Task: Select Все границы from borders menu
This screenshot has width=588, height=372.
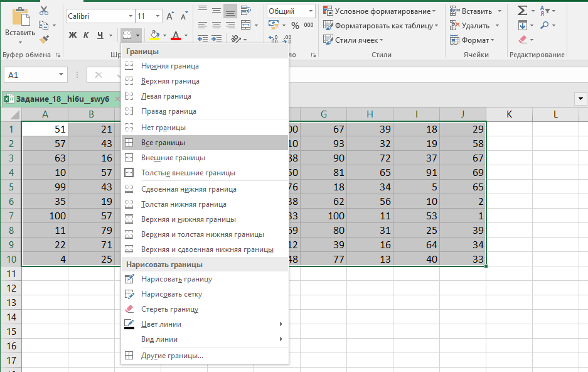Action: coord(163,143)
